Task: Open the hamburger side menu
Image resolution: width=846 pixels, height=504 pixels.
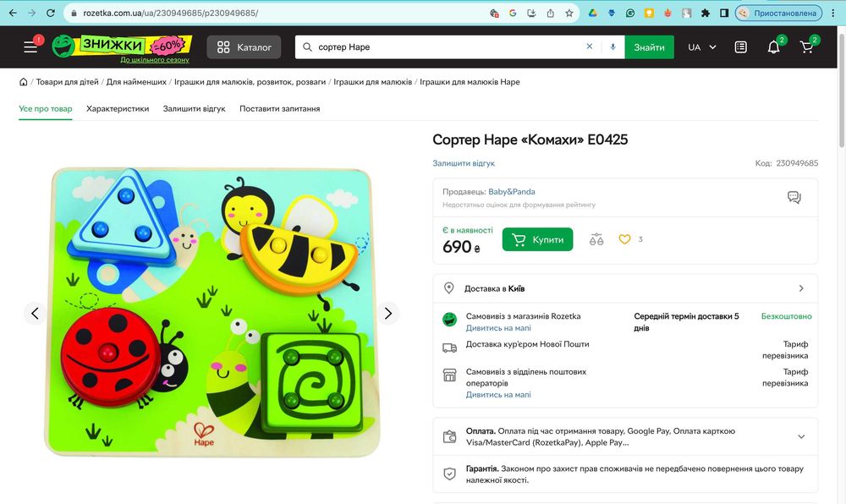Action: pyautogui.click(x=30, y=47)
